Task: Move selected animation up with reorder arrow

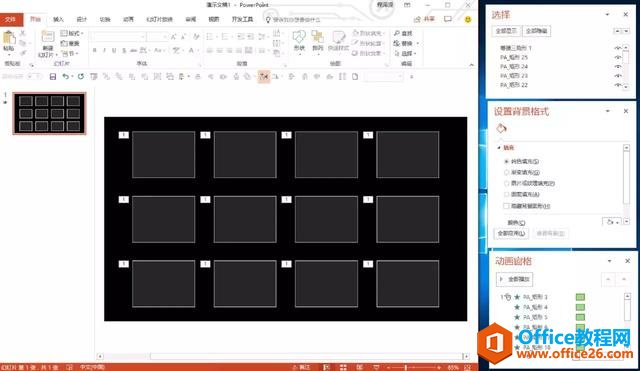Action: 608,280
